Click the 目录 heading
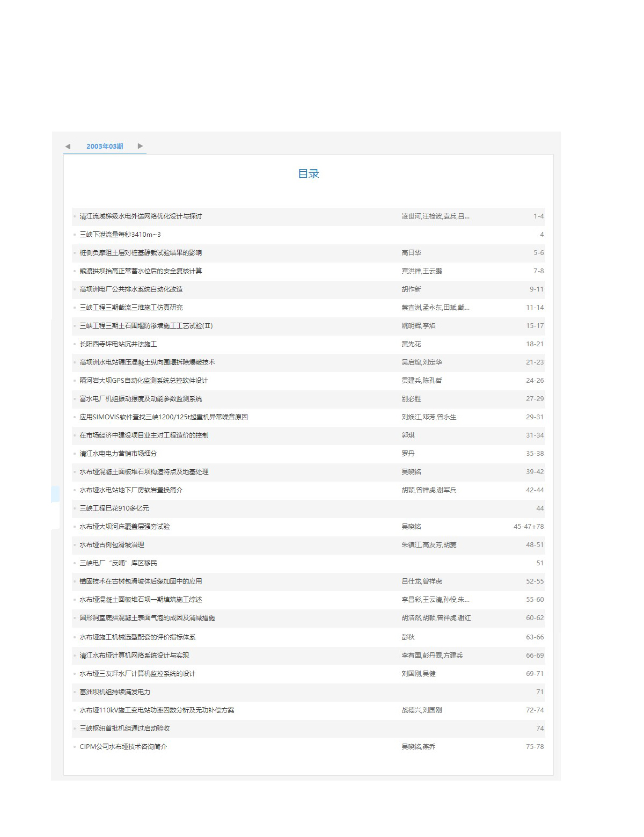 pyautogui.click(x=309, y=173)
